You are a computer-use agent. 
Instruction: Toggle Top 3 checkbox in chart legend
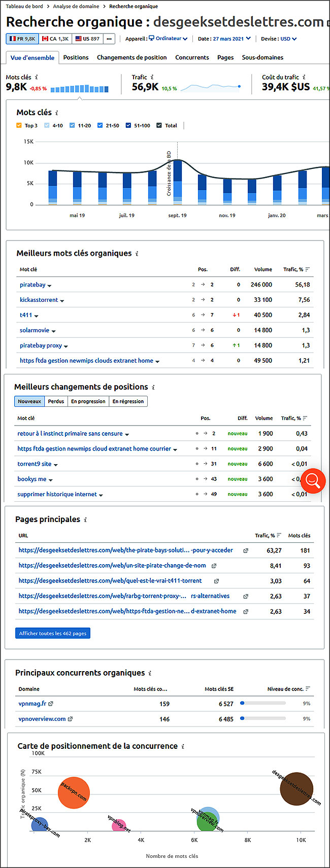coord(19,125)
